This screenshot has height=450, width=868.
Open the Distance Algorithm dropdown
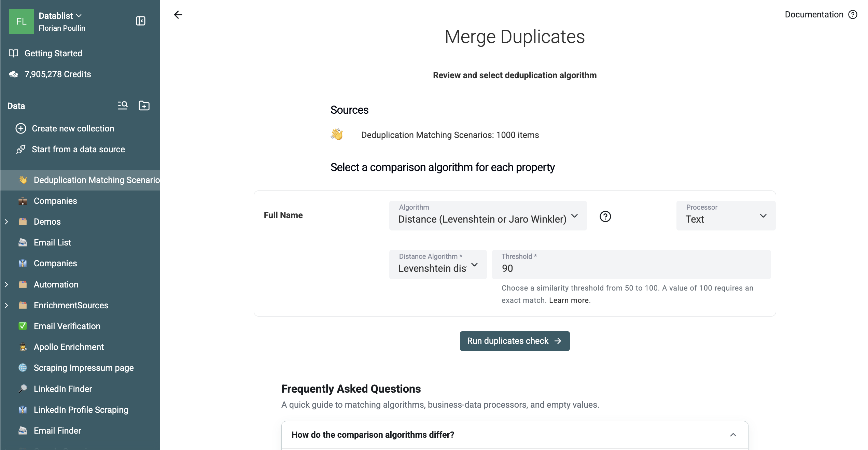[438, 265]
